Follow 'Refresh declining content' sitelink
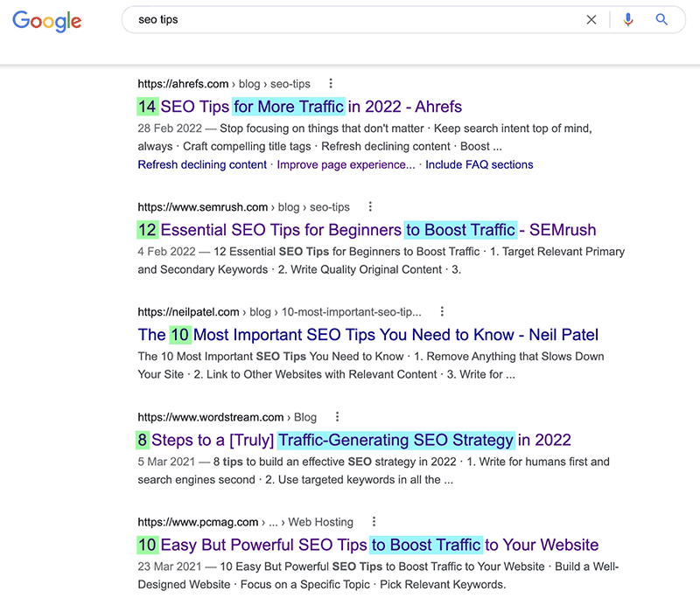This screenshot has width=700, height=612. tap(202, 164)
